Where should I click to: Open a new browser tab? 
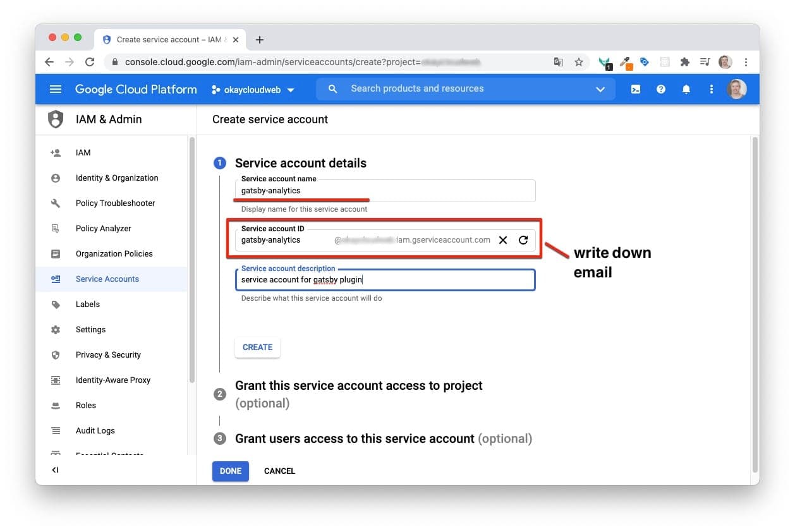(259, 40)
